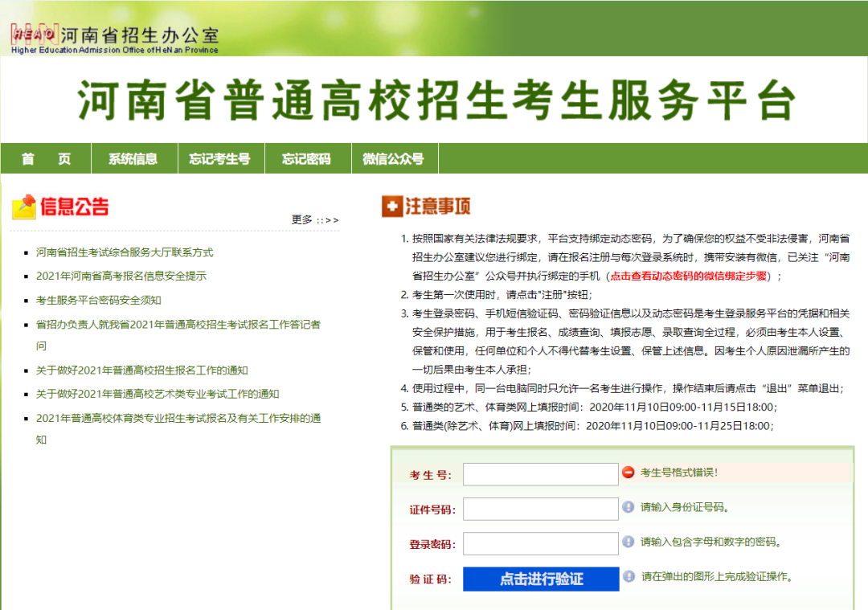
Task: Open the 系统信息 menu item
Action: click(133, 159)
